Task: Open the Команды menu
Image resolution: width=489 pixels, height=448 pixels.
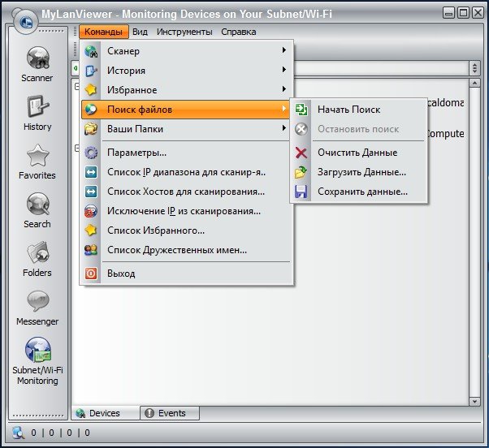Action: (x=103, y=32)
